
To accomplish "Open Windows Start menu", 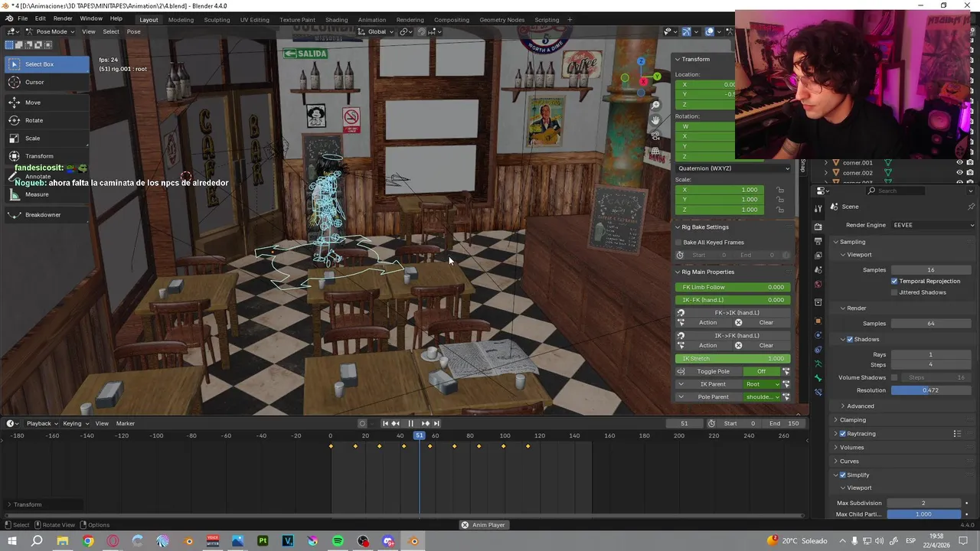I will tap(12, 541).
